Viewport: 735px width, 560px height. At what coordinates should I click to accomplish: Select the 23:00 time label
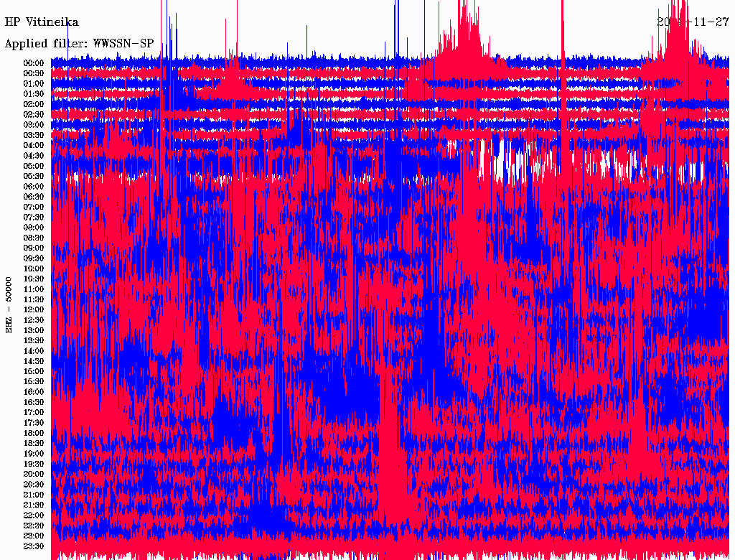(x=34, y=536)
